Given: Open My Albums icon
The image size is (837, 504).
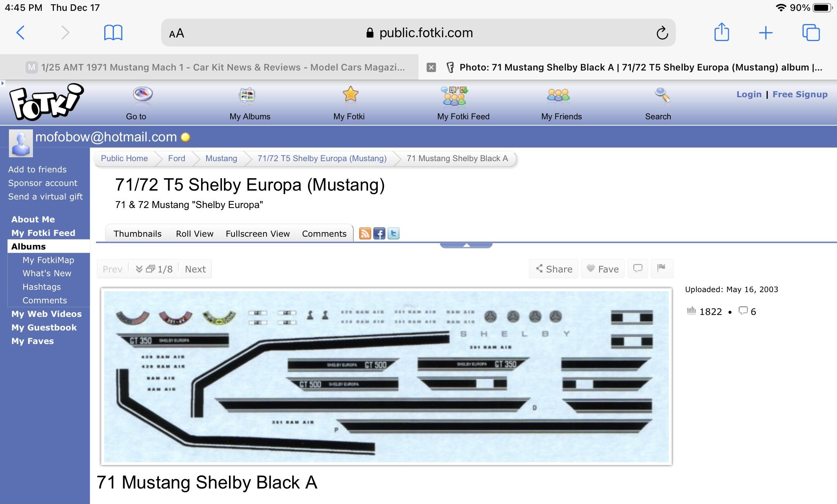Looking at the screenshot, I should pos(247,95).
